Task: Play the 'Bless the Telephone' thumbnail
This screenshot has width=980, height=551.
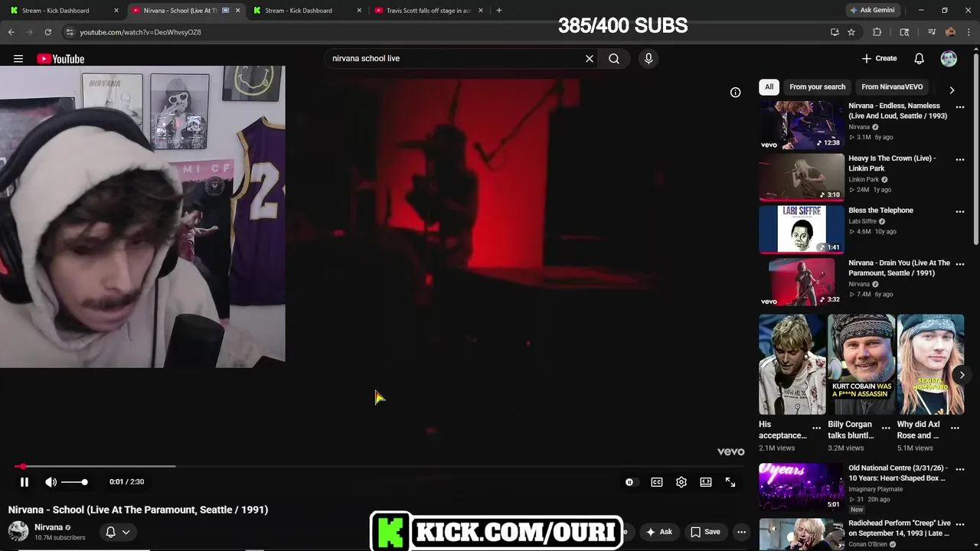Action: [x=802, y=229]
